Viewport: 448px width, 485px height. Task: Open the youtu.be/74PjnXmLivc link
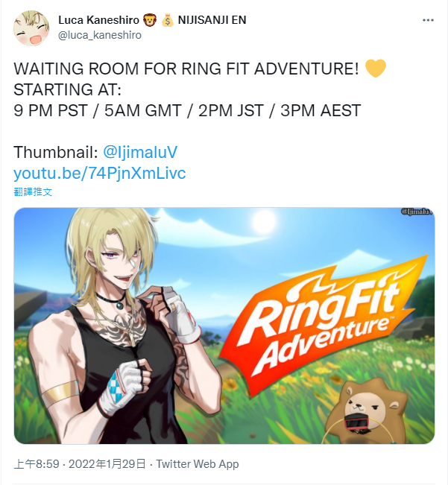(100, 173)
